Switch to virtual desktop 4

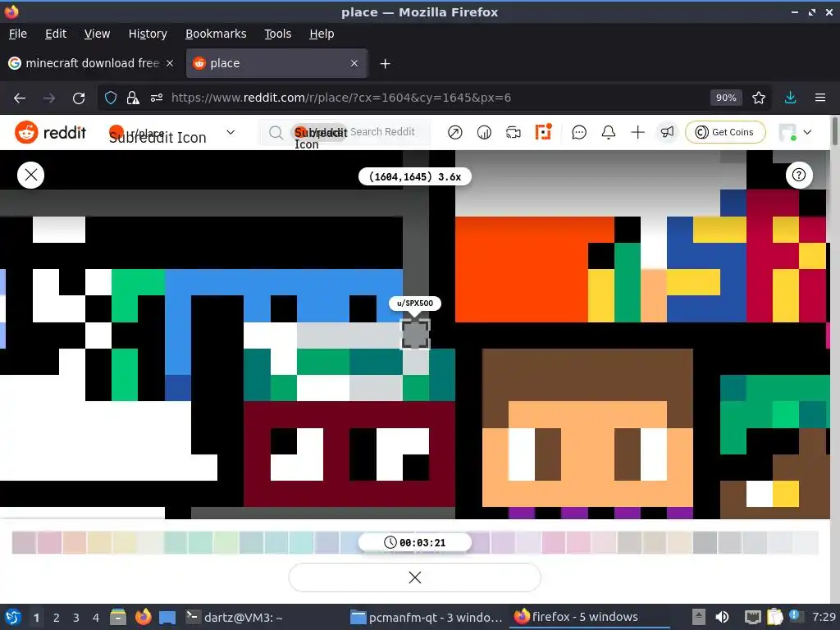point(95,618)
